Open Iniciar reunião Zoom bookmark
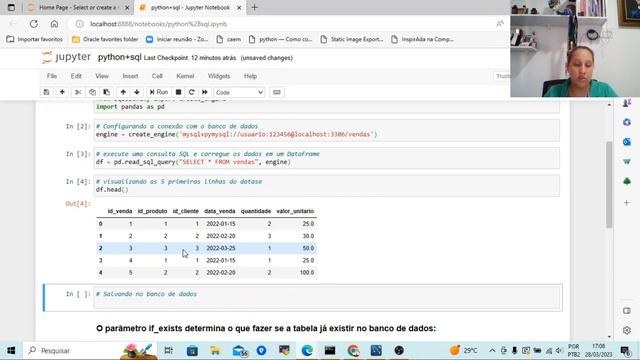640x360 pixels. [x=177, y=39]
